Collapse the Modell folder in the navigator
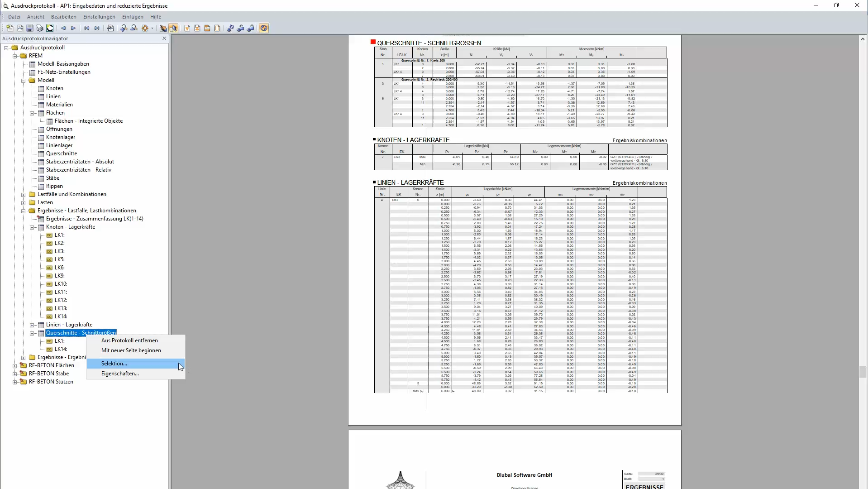Image resolution: width=868 pixels, height=489 pixels. (23, 80)
